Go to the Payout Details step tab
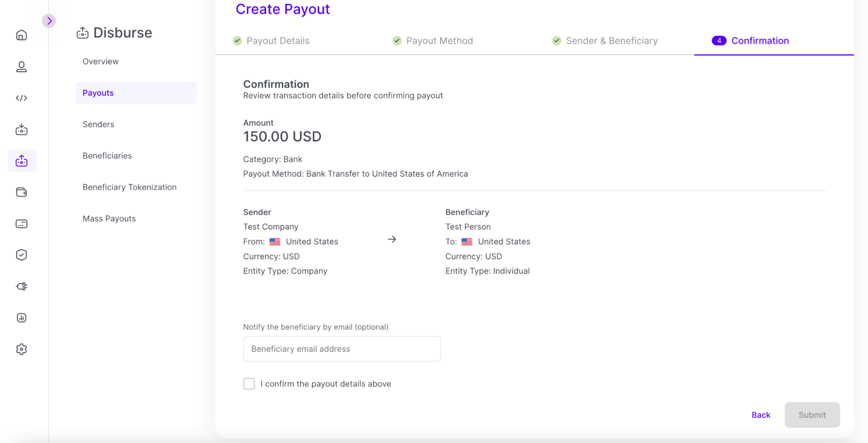This screenshot has height=443, width=868. point(277,41)
